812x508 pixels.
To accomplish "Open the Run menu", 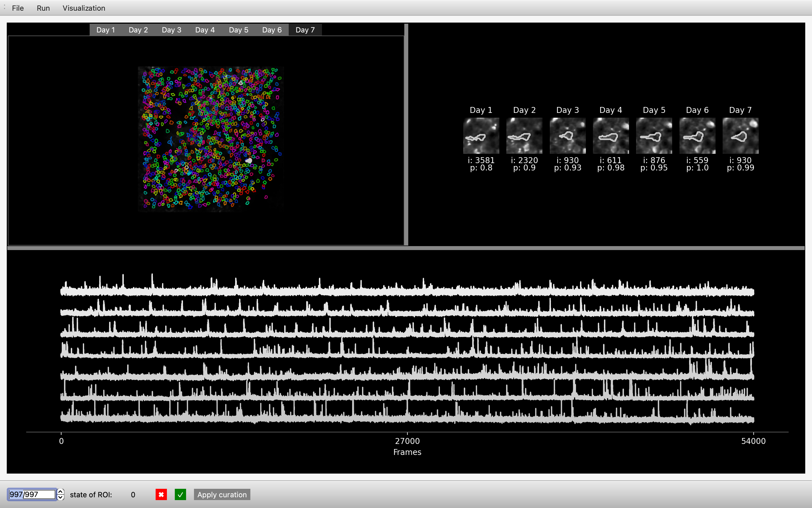I will (x=43, y=8).
